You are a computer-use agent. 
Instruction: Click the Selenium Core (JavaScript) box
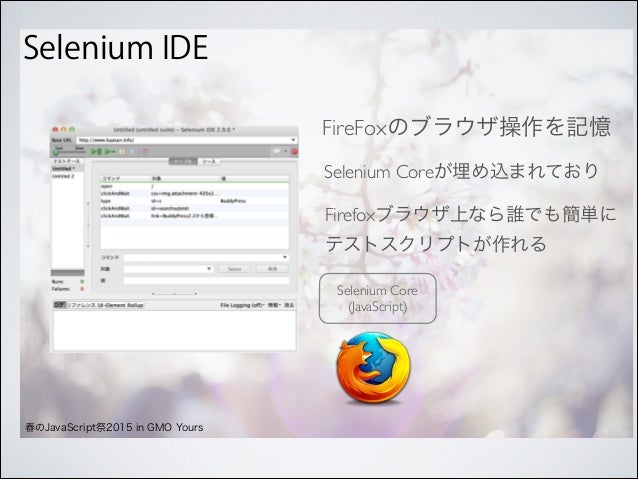tap(378, 298)
